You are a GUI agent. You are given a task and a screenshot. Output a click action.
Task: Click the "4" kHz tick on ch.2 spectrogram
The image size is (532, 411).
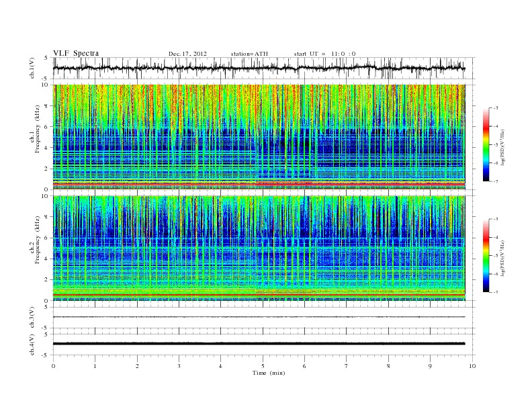coord(46,259)
